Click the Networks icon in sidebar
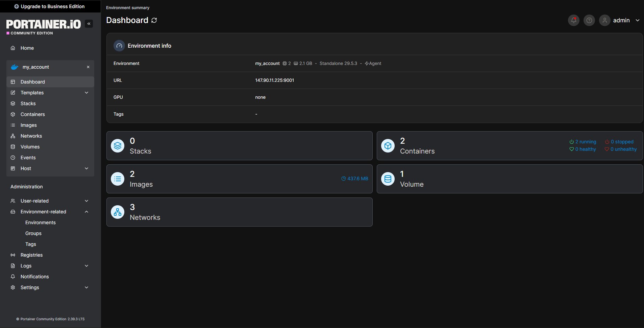This screenshot has width=644, height=328. (x=13, y=136)
